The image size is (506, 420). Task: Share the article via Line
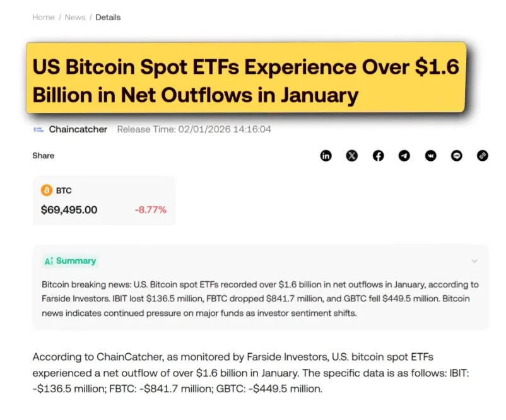click(x=457, y=156)
